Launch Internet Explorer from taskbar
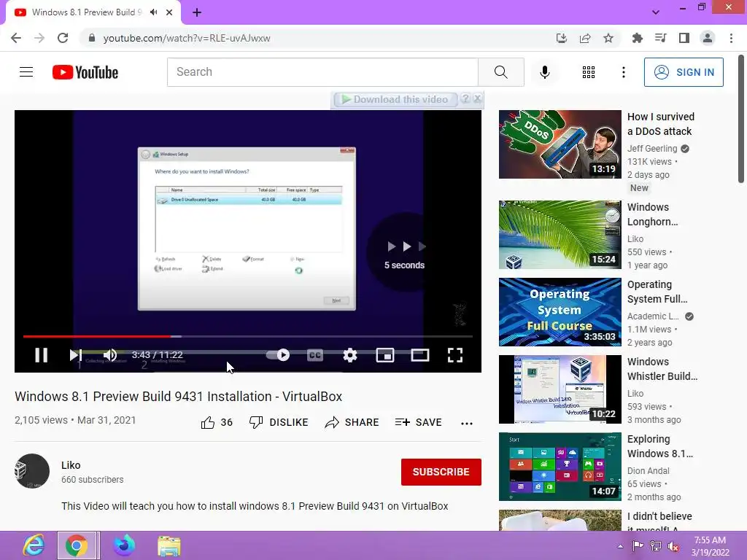Viewport: 747px width, 560px height. pyautogui.click(x=34, y=545)
